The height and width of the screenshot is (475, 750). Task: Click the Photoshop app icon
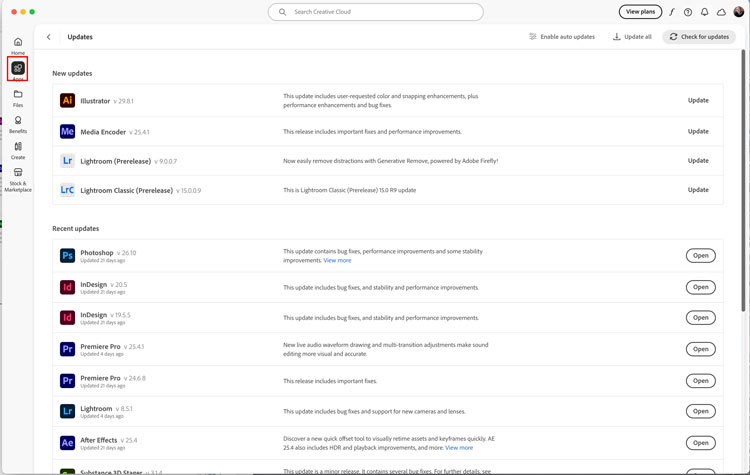tap(67, 255)
